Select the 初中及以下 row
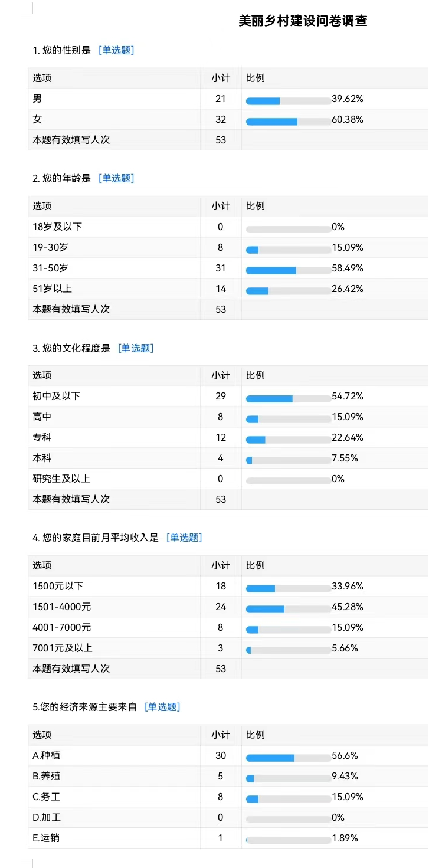 pos(228,396)
